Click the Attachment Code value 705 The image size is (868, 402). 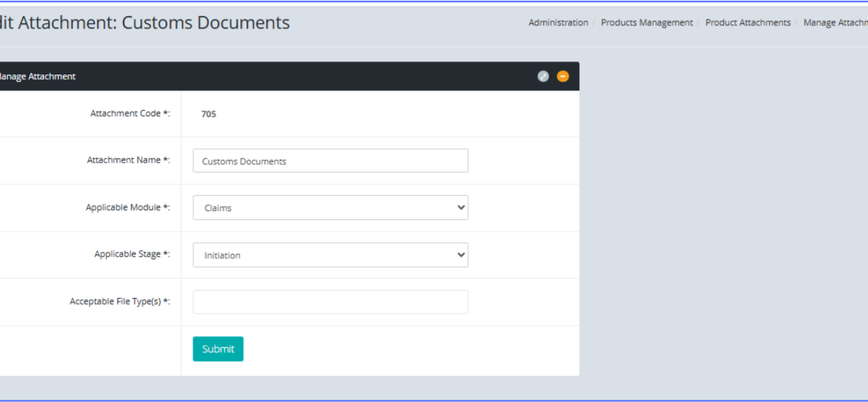click(x=208, y=114)
